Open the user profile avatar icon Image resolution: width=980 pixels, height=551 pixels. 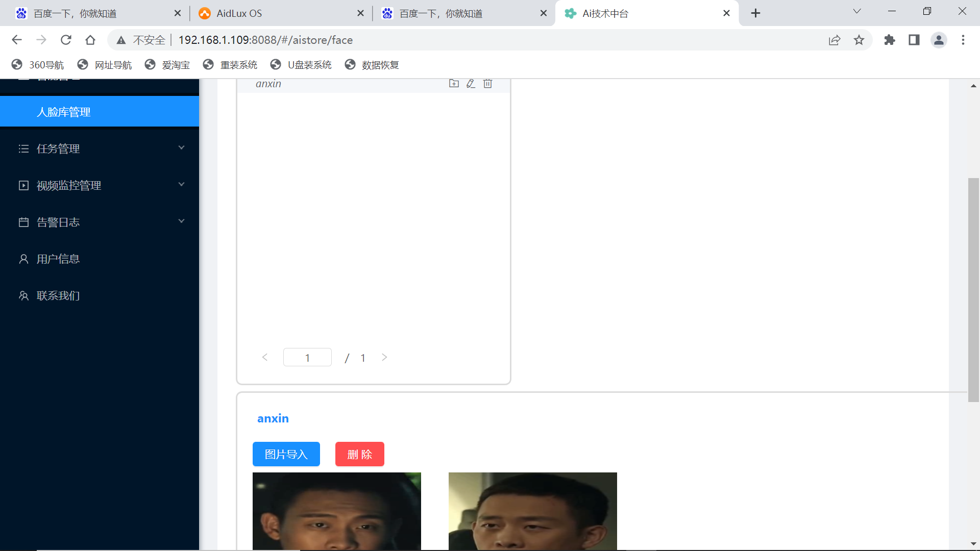tap(939, 40)
